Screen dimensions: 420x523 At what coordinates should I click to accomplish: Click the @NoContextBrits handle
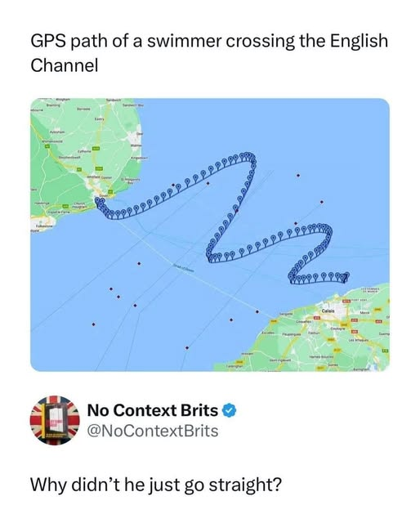point(153,431)
